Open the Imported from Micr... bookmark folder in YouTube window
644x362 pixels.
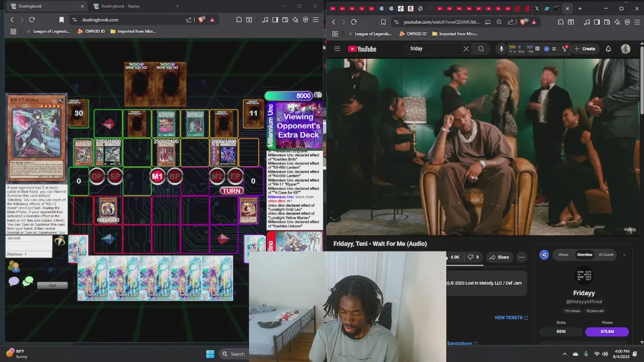(454, 34)
